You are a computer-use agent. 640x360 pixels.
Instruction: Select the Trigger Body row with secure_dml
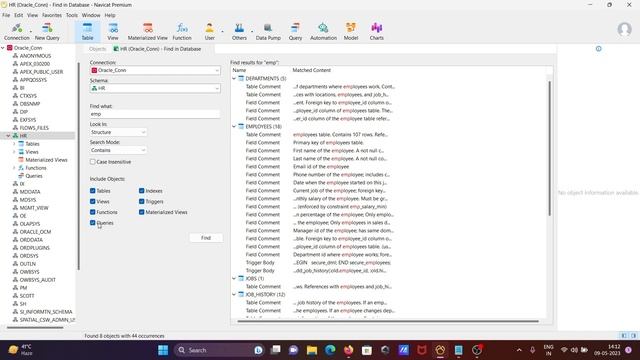coord(318,262)
